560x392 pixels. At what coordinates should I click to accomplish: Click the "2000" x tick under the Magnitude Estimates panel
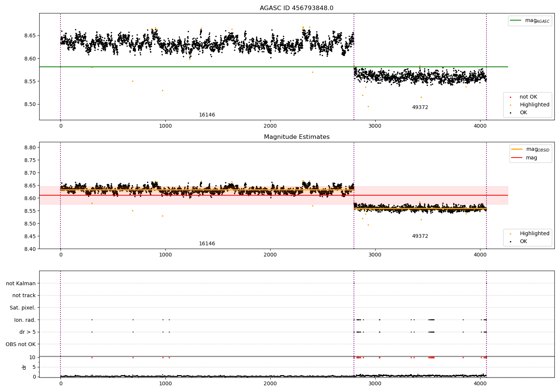click(x=270, y=255)
